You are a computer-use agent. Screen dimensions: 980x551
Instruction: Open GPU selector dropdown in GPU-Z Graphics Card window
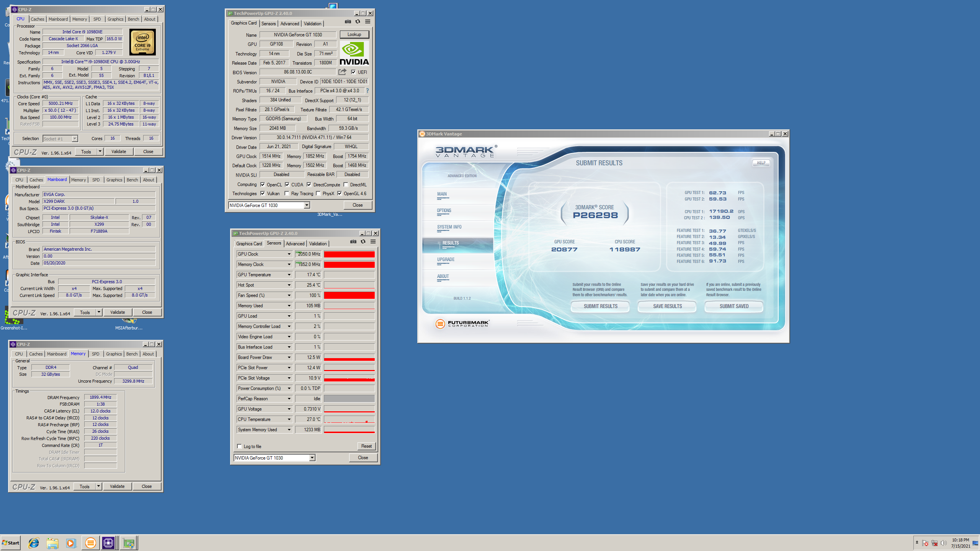(x=307, y=205)
